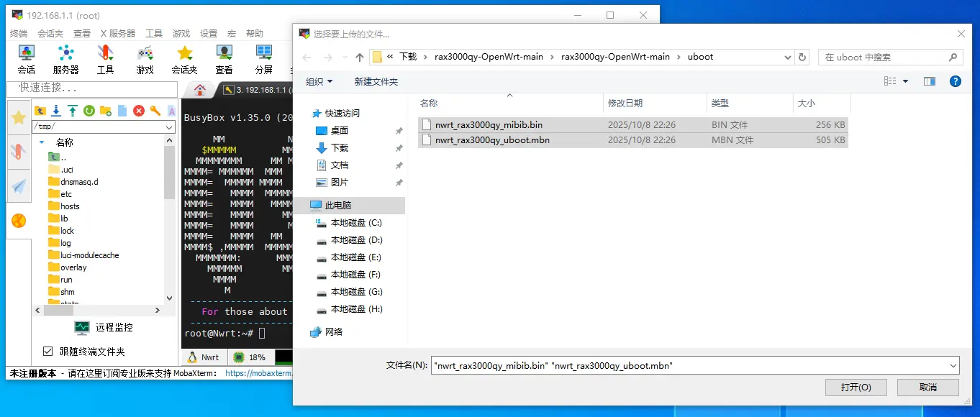
Task: Click the upload arrow icon in SFTP toolbar
Action: pyautogui.click(x=73, y=111)
